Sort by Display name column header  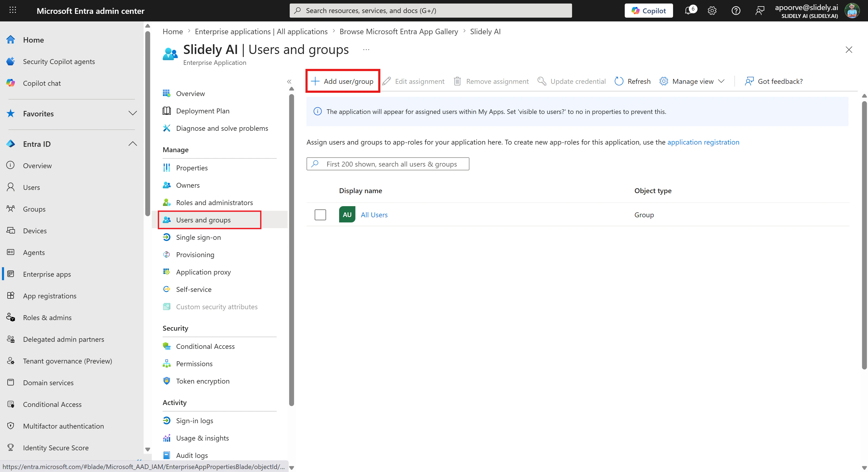[361, 190]
